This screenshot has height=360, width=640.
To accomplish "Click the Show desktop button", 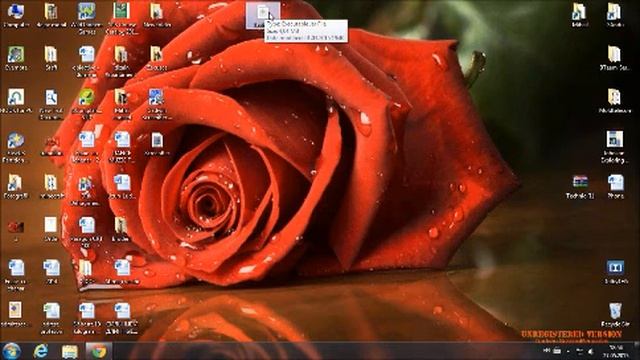I will pyautogui.click(x=637, y=351).
